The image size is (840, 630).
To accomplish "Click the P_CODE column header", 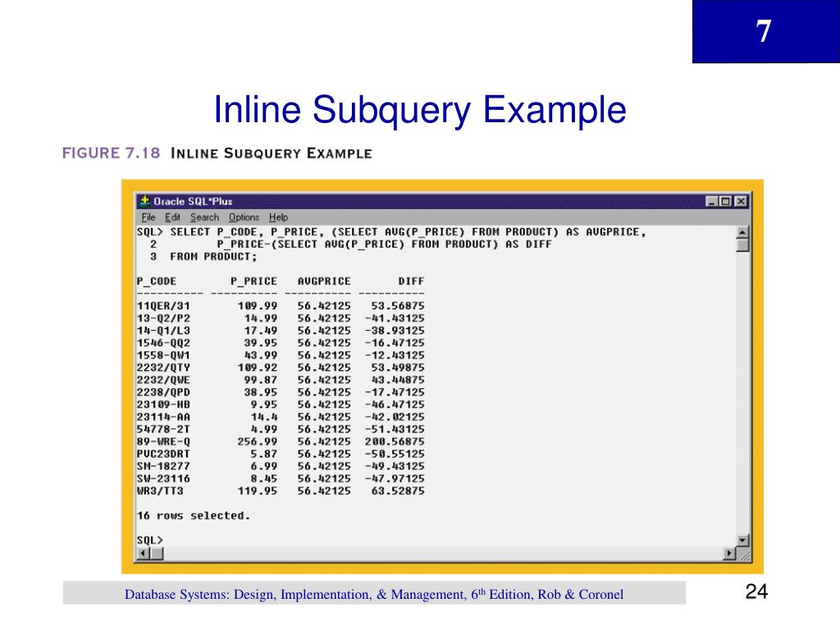I will point(157,281).
